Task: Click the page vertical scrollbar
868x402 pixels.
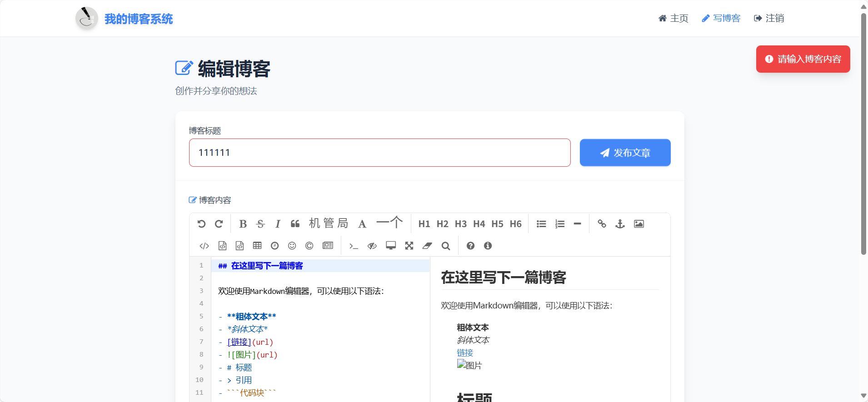Action: tap(863, 134)
